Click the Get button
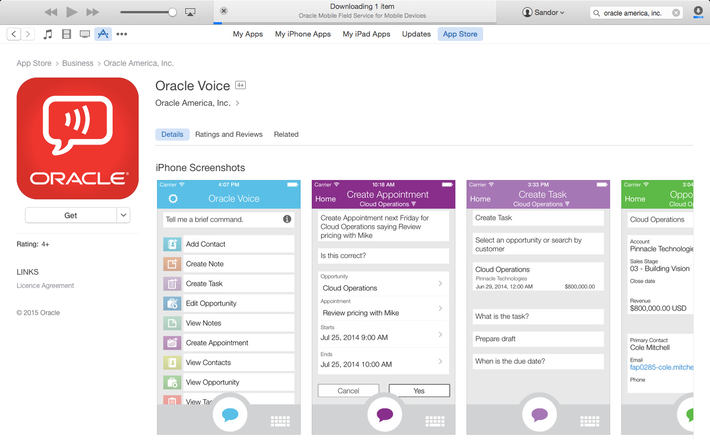 pyautogui.click(x=71, y=215)
